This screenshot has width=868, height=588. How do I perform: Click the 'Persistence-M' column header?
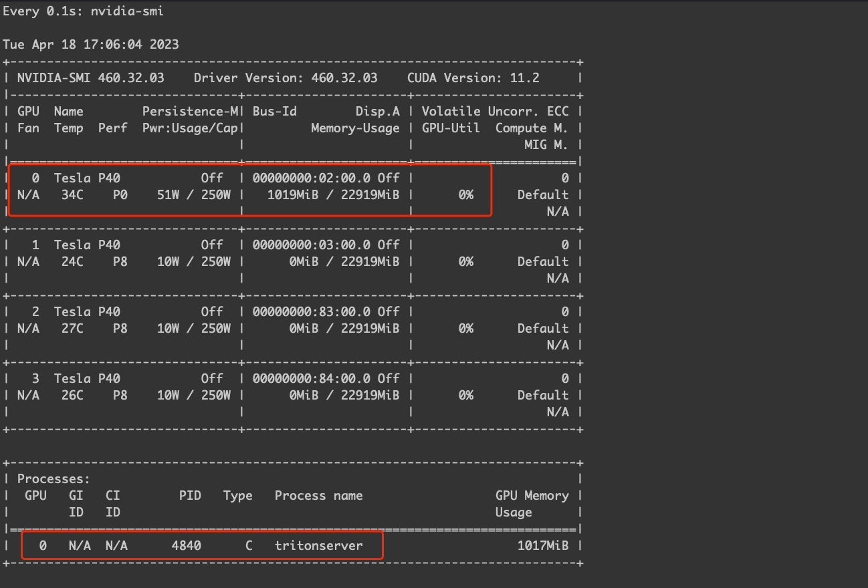point(190,112)
